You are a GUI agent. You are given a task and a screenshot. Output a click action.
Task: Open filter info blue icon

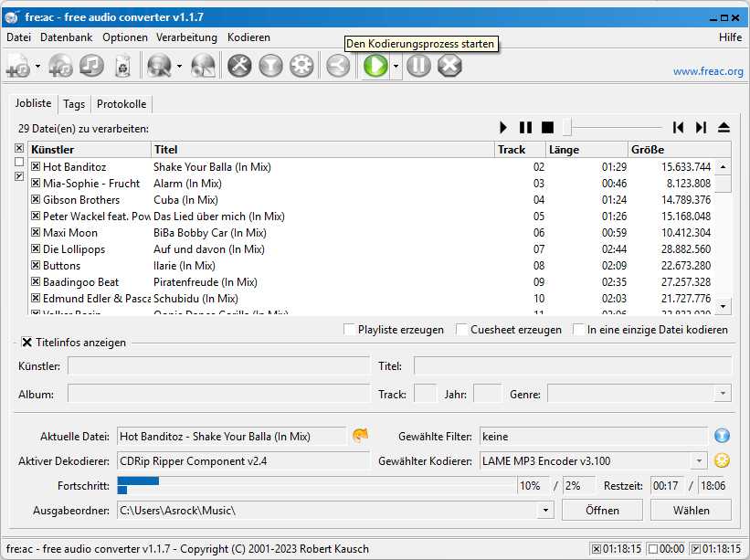point(722,435)
